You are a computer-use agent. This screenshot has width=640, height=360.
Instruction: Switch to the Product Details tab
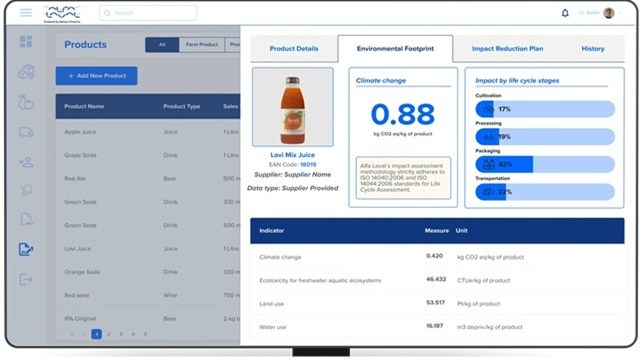(x=294, y=49)
